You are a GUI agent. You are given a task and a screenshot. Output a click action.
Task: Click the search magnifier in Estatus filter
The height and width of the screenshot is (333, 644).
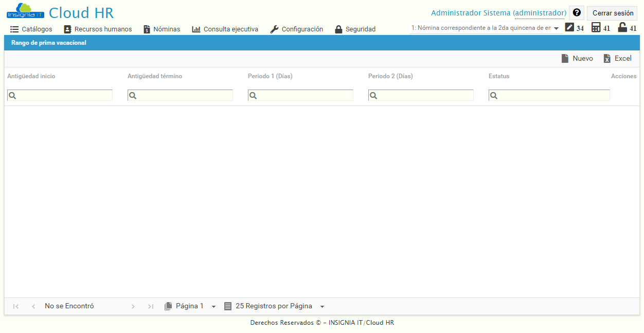[494, 95]
